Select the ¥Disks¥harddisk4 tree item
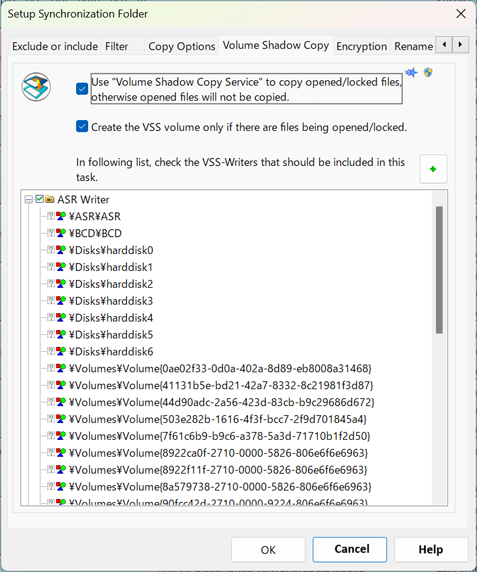477x572 pixels. pyautogui.click(x=111, y=318)
